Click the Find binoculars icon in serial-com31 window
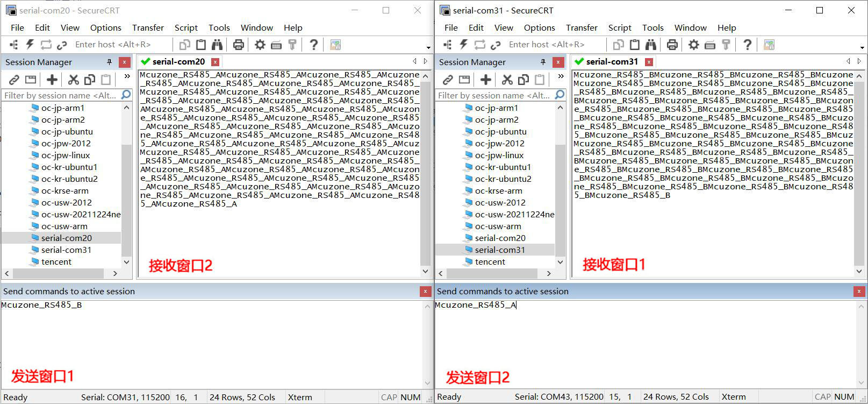This screenshot has height=404, width=868. click(651, 45)
